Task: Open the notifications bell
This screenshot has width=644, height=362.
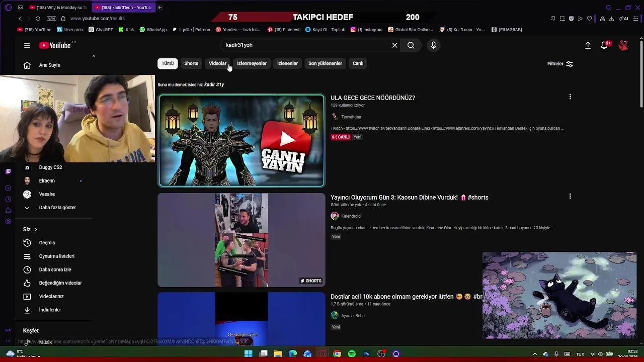Action: (x=605, y=45)
